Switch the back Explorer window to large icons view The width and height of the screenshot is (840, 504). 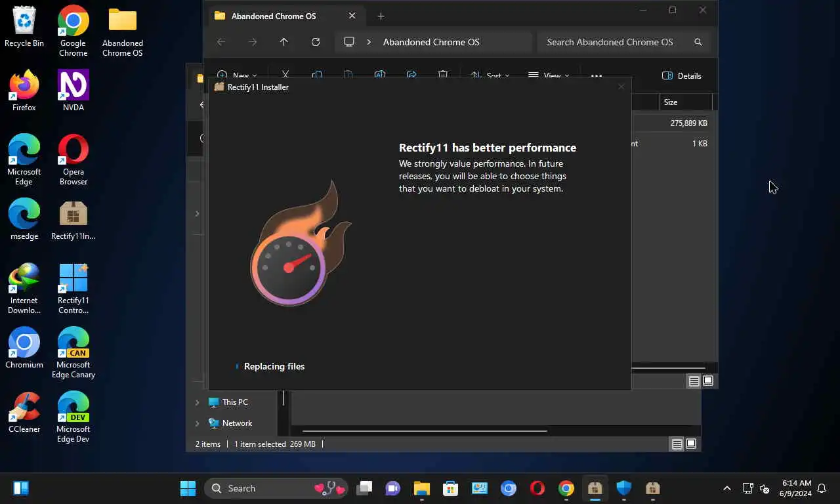(x=691, y=444)
